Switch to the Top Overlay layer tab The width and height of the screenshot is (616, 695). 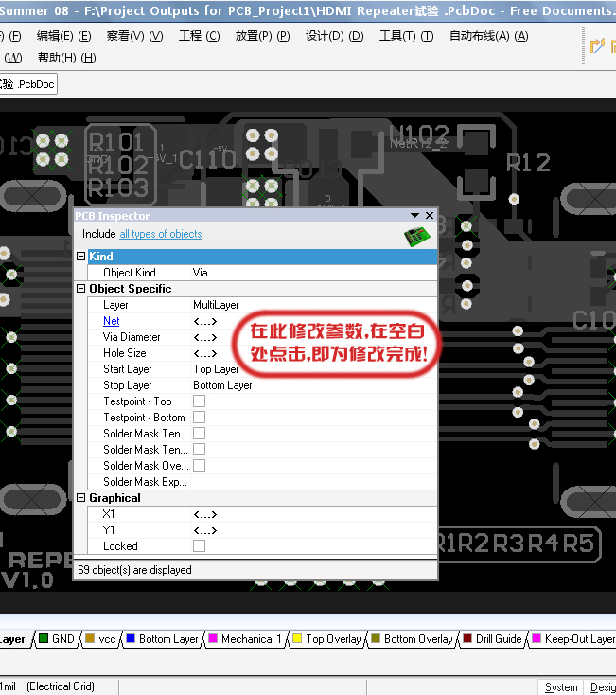[327, 639]
